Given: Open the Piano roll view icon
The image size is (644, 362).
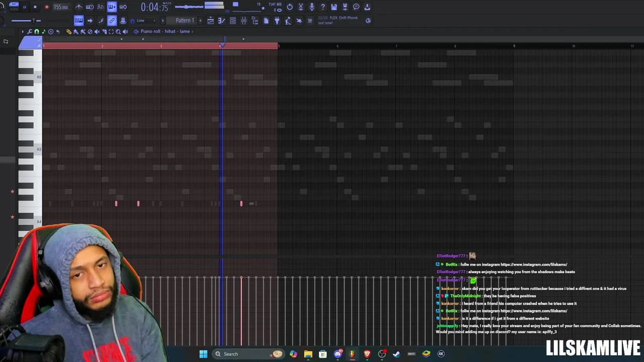Looking at the screenshot, I should [x=221, y=21].
